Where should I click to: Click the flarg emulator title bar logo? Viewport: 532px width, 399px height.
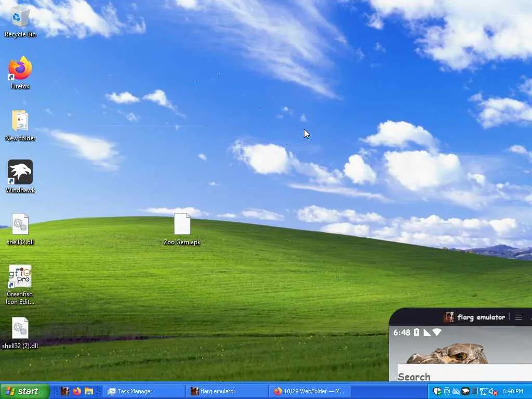coord(449,317)
